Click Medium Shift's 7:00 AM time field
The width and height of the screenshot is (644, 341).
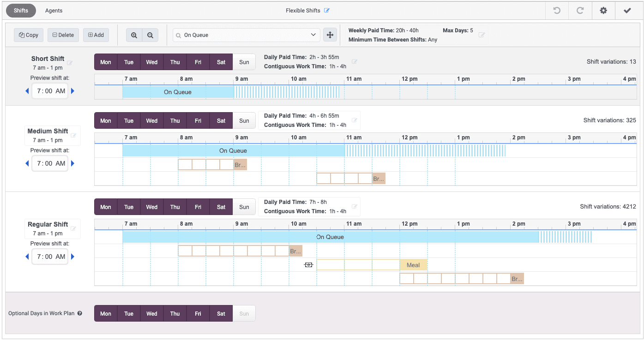pos(50,163)
